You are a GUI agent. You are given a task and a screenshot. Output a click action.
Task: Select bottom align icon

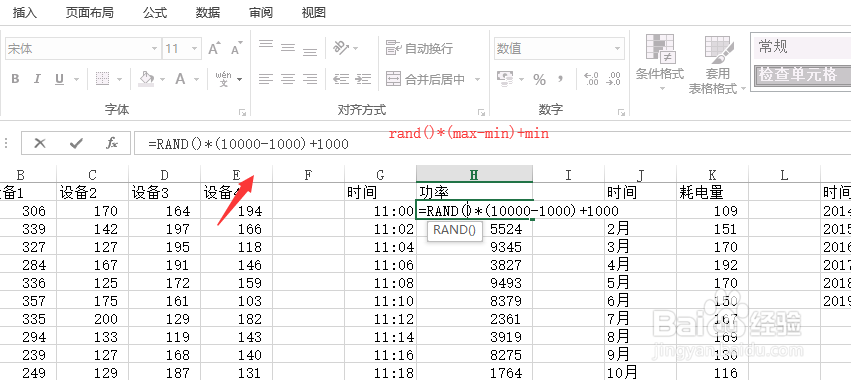pos(310,51)
